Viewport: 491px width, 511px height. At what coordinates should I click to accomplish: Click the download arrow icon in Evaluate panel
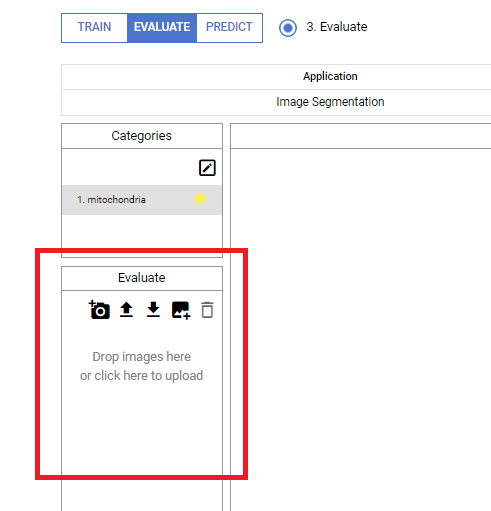(x=153, y=310)
